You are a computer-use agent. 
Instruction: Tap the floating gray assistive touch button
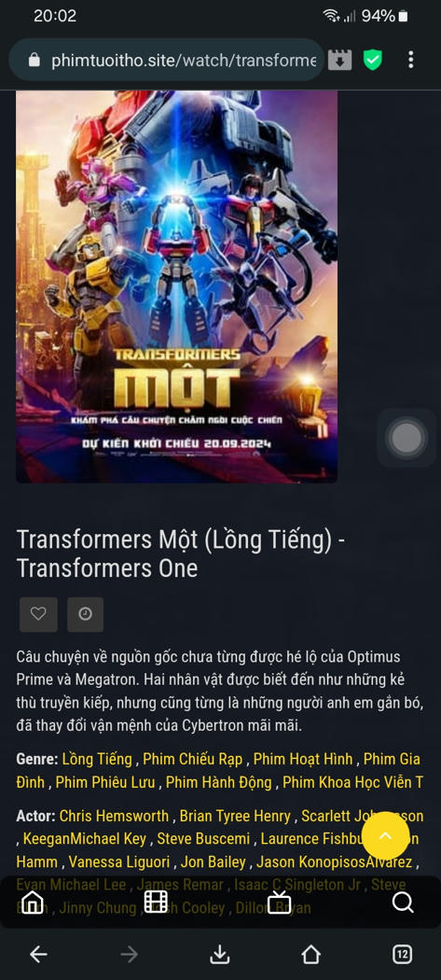click(x=407, y=438)
